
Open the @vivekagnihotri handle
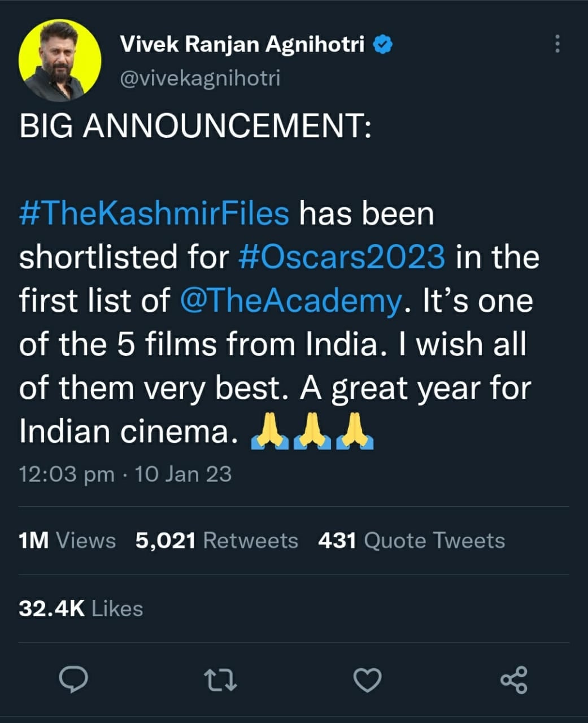coord(200,78)
